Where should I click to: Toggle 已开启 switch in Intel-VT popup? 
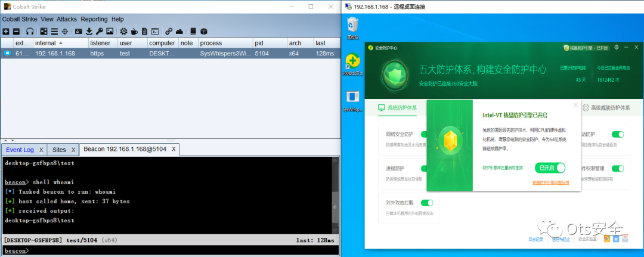(550, 168)
